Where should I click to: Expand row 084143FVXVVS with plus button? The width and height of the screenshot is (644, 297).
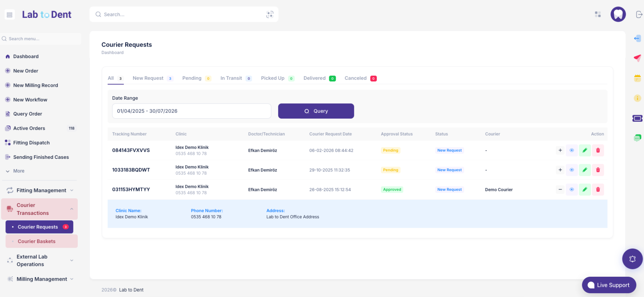point(560,150)
